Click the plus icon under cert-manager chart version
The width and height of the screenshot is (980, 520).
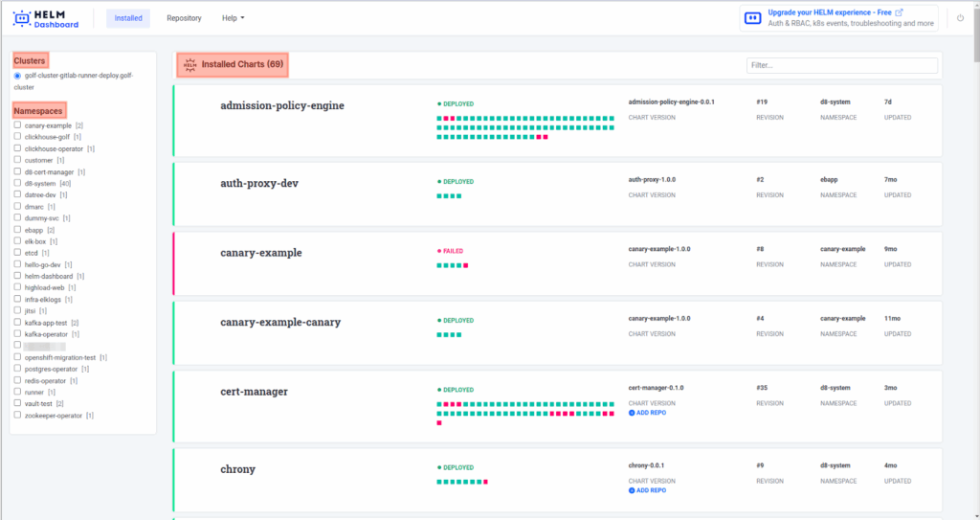click(632, 412)
